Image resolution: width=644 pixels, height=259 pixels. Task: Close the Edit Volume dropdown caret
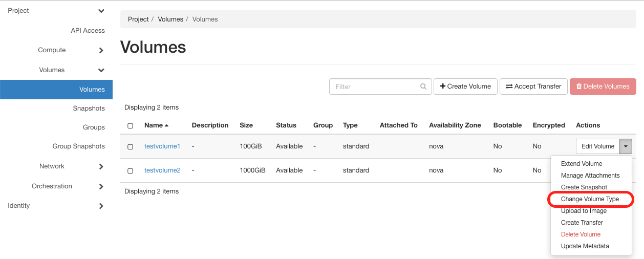(x=626, y=146)
